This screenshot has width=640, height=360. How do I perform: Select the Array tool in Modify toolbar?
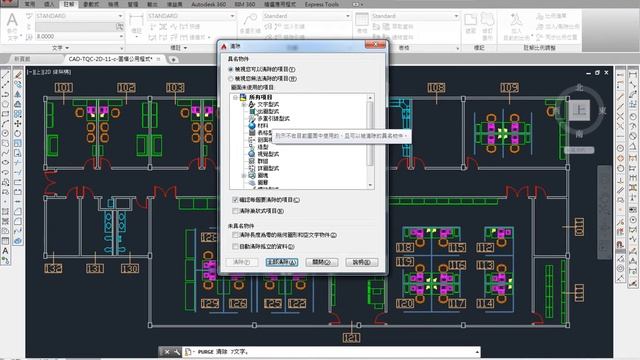tap(18, 114)
